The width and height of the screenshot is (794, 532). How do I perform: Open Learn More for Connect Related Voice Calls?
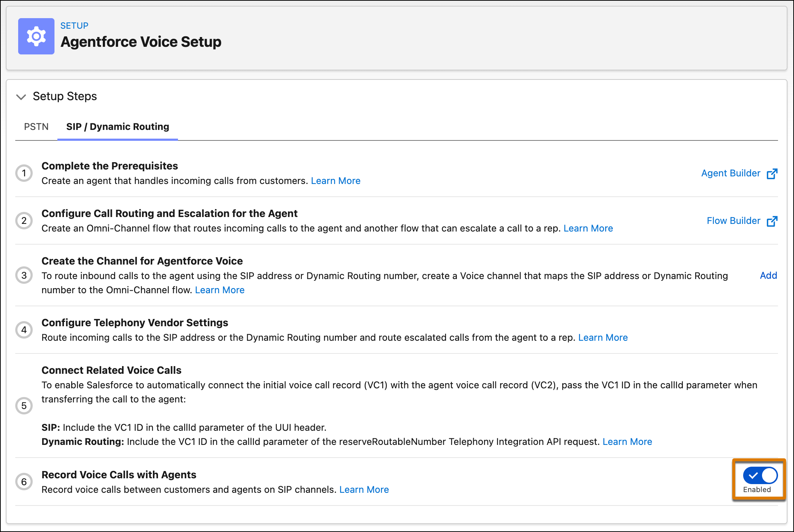tap(627, 442)
